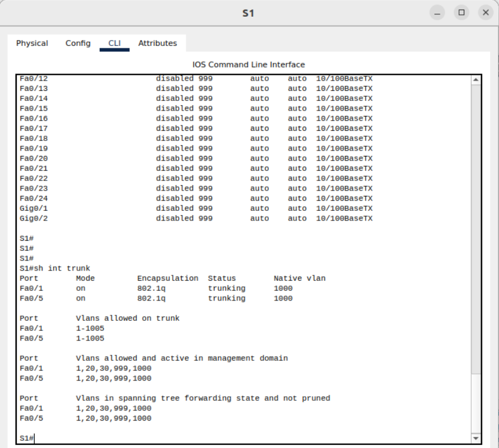Click 'trunking' status in the Fa0/5 row
The height and width of the screenshot is (448, 499).
(226, 298)
